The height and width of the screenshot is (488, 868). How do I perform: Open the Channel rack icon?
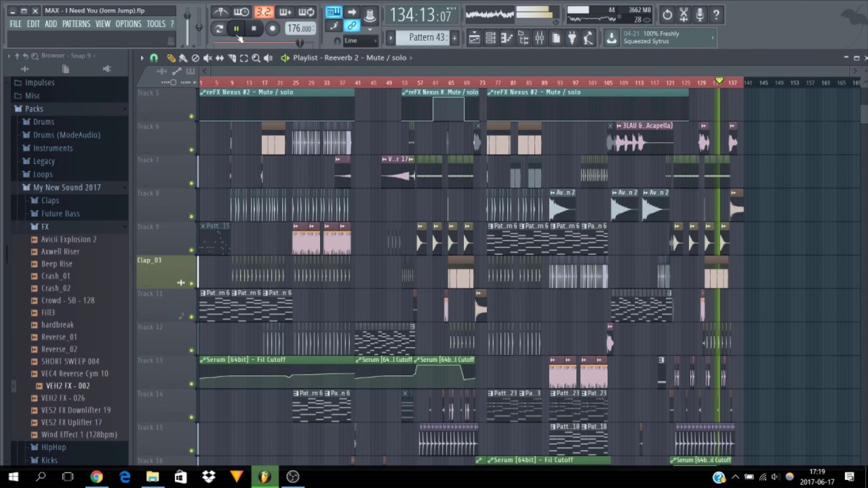(x=491, y=38)
